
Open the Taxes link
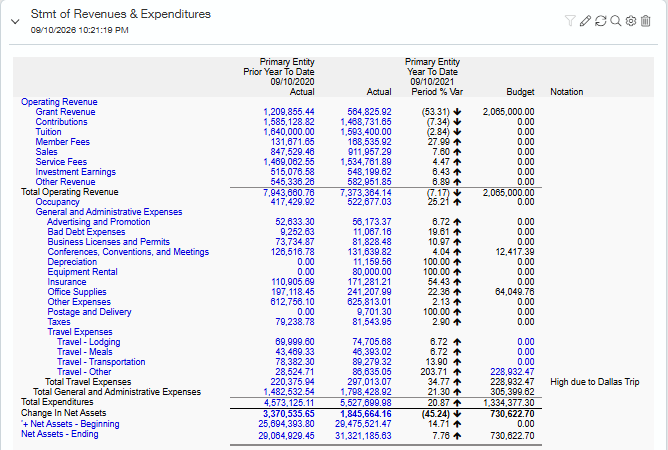pyautogui.click(x=59, y=322)
